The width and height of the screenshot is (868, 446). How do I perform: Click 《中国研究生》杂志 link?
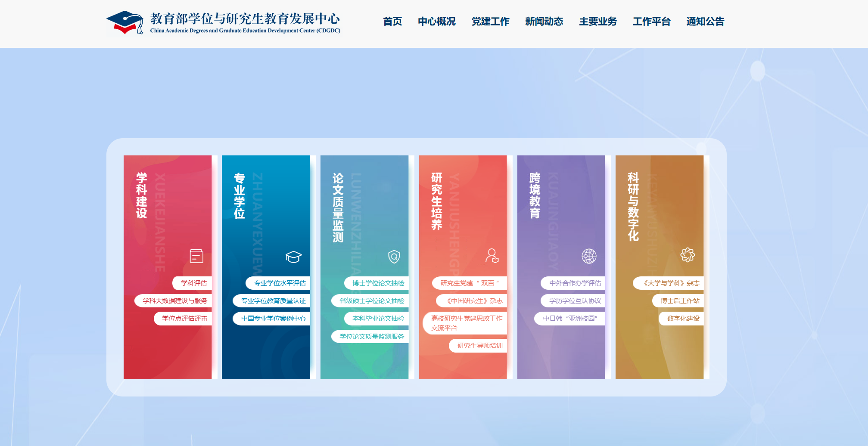tap(472, 301)
